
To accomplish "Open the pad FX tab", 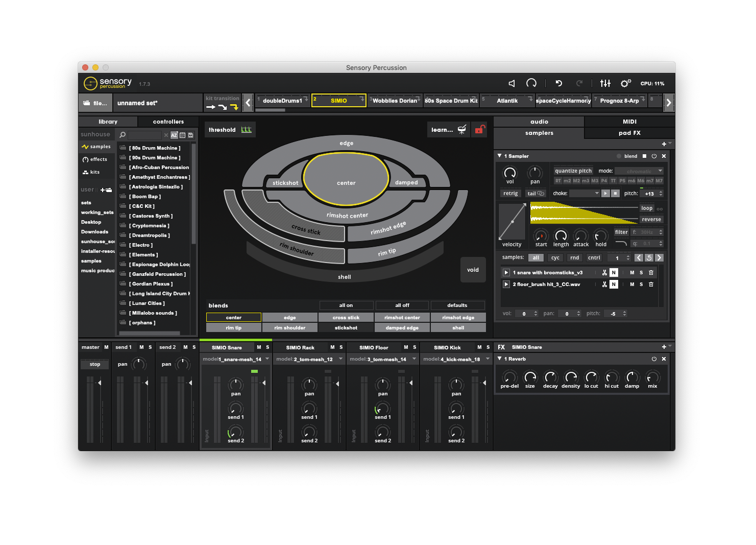I will pyautogui.click(x=629, y=133).
